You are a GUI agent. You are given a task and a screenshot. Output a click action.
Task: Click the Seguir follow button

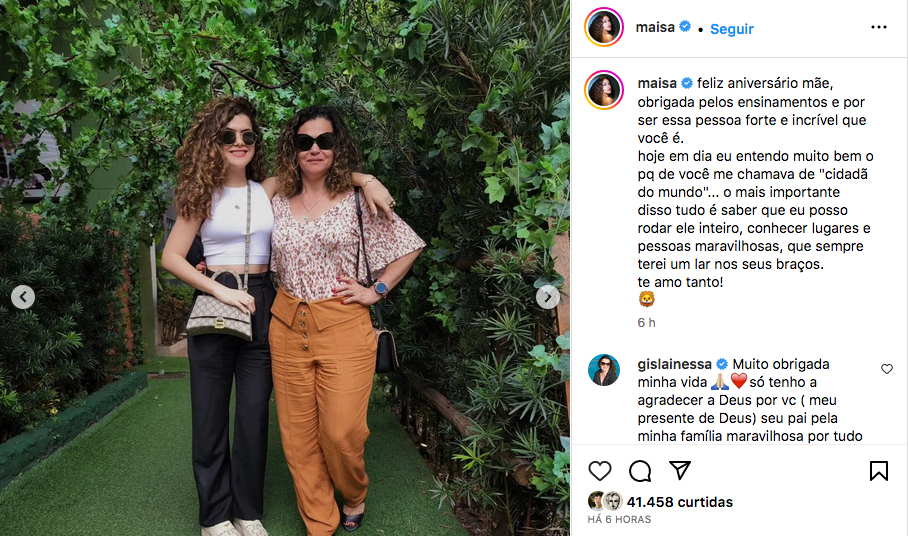pyautogui.click(x=731, y=29)
